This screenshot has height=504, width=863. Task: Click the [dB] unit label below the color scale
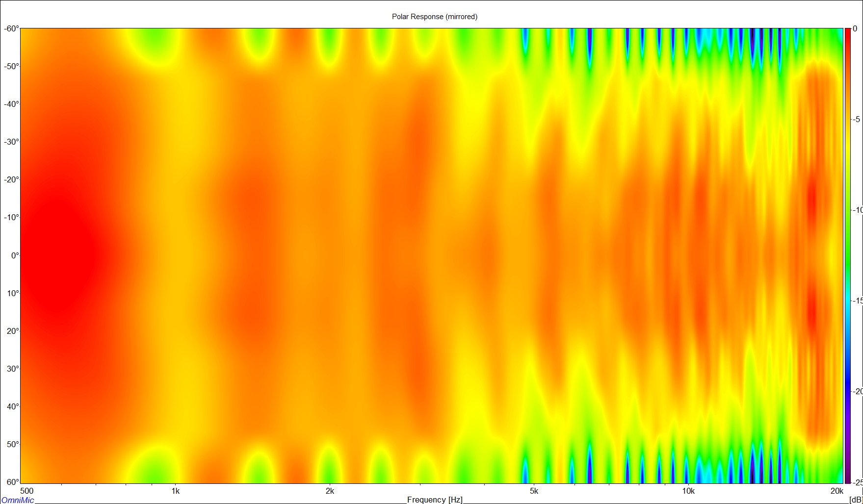(x=855, y=500)
